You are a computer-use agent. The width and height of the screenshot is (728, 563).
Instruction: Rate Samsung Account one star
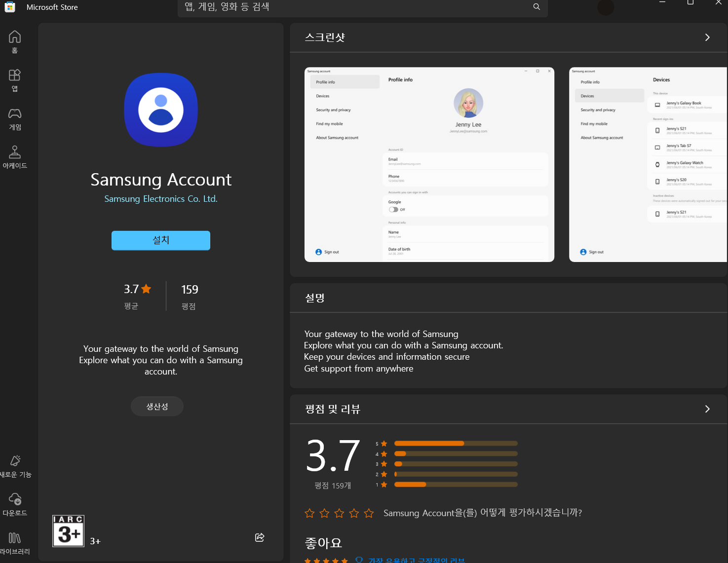pos(309,513)
